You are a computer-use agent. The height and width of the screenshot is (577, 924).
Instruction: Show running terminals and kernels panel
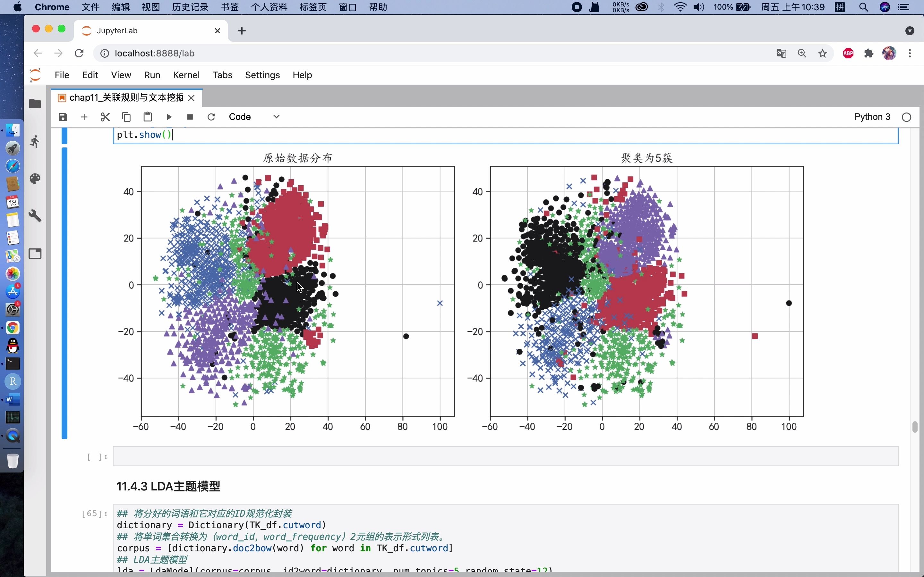[35, 142]
